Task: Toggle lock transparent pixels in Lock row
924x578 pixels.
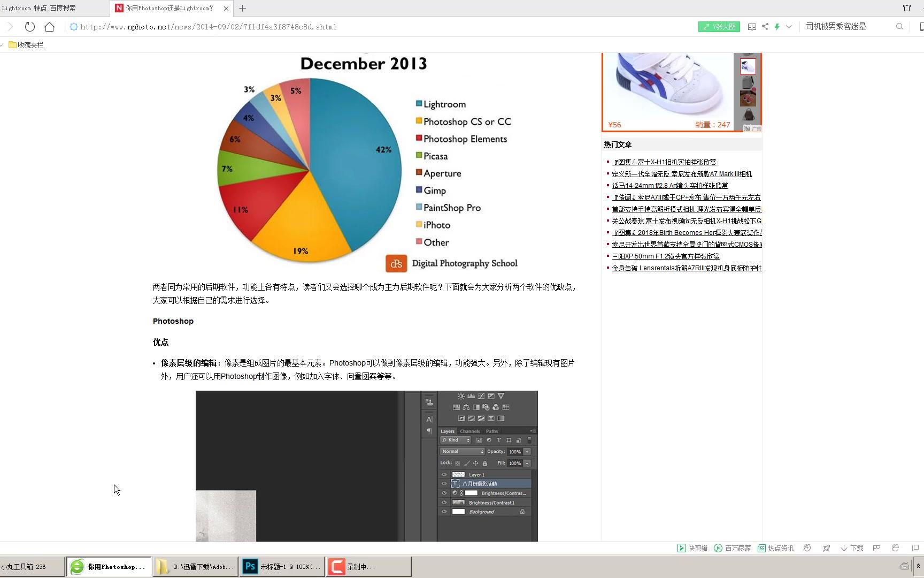Action: (458, 463)
